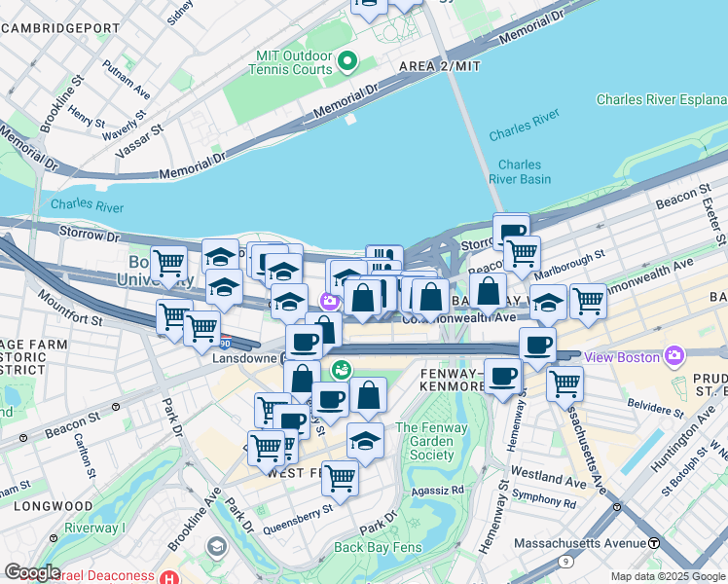Open the Google logo link
This screenshot has width=728, height=584.
click(32, 572)
